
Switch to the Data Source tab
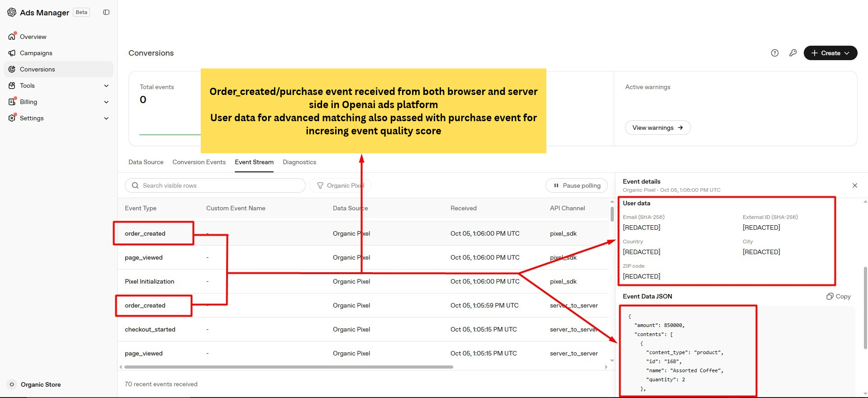click(146, 162)
